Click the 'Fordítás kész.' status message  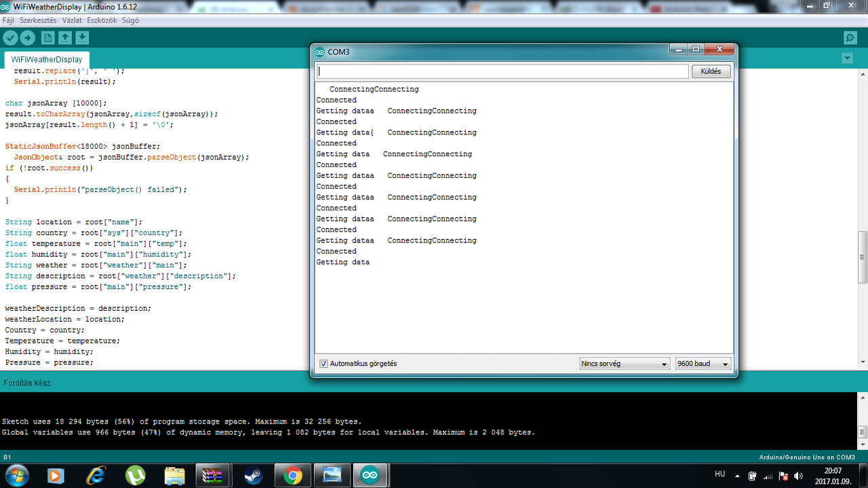[x=28, y=383]
